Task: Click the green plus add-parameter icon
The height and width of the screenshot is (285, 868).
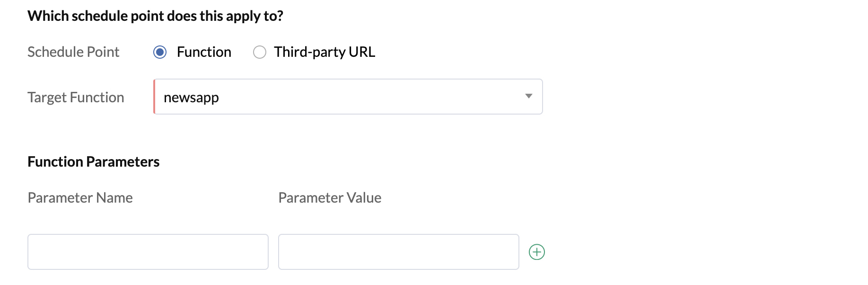Action: (x=536, y=252)
